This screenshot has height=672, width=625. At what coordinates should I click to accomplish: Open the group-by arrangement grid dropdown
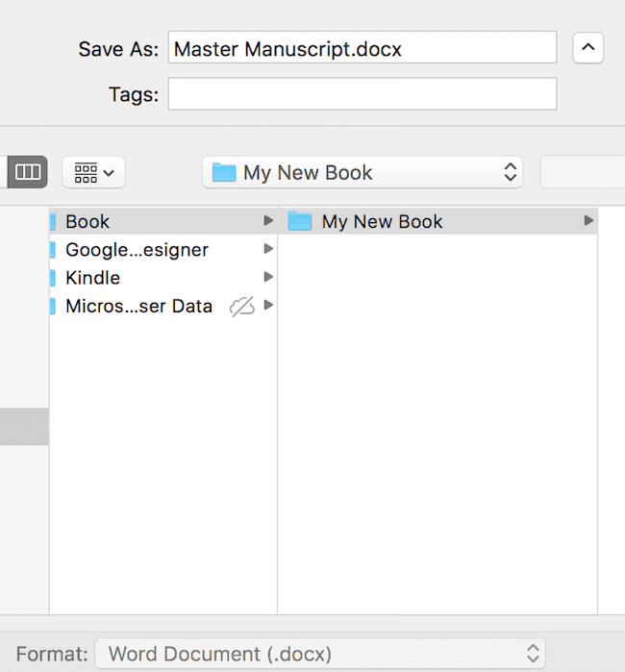(x=93, y=173)
